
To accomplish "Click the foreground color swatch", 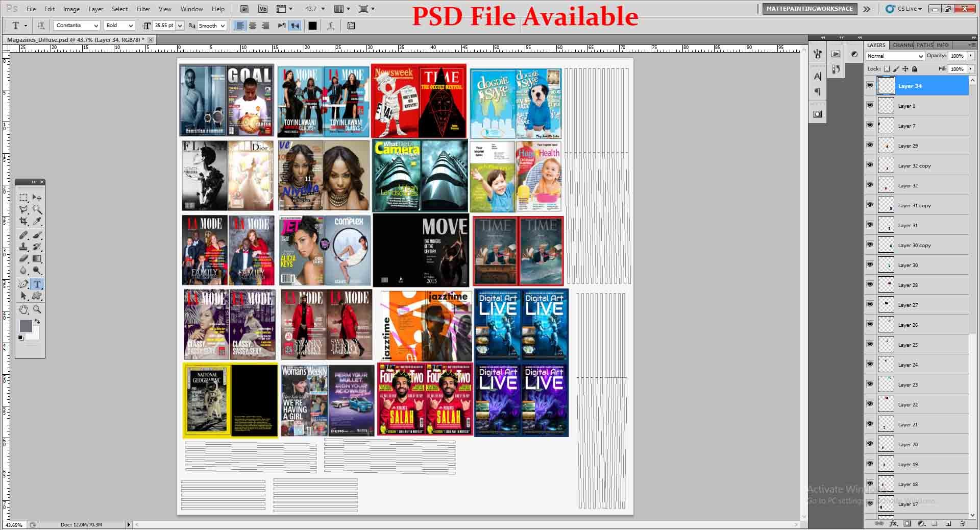I will coord(26,326).
